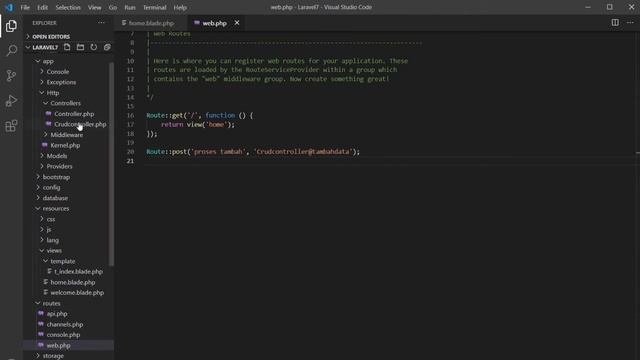Click the Route::post line 20 code
This screenshot has width=640, height=360.
(x=253, y=152)
